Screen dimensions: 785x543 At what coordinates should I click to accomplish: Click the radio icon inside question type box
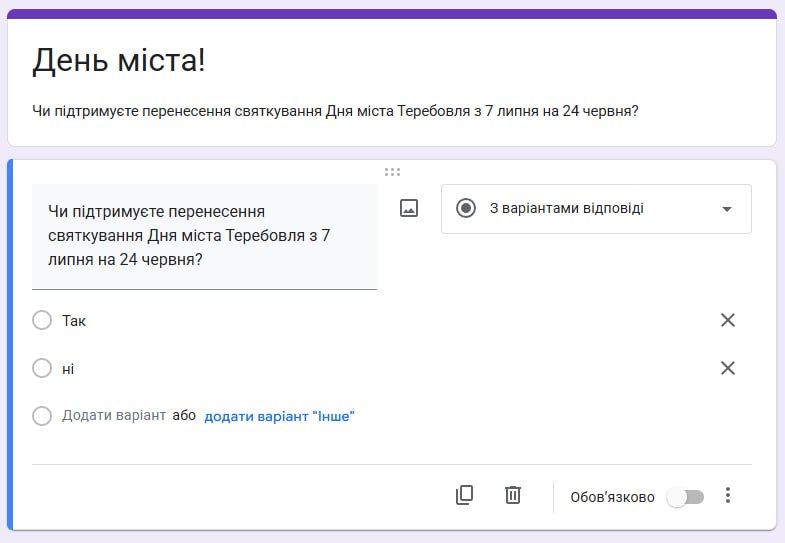[465, 208]
